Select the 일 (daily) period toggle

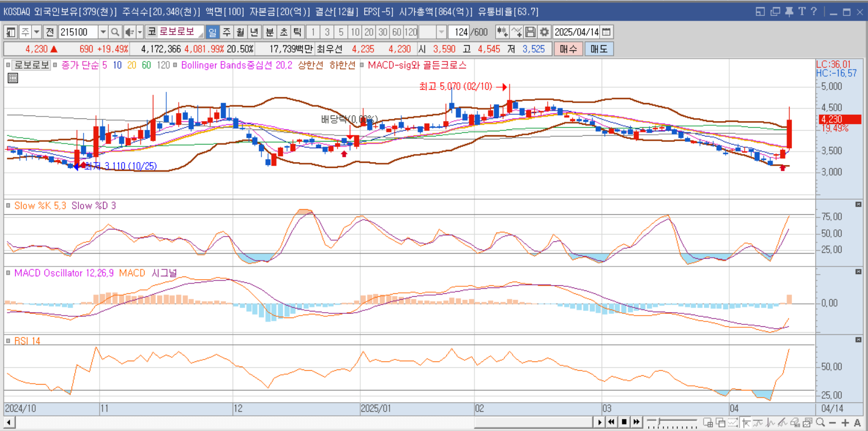pyautogui.click(x=212, y=32)
